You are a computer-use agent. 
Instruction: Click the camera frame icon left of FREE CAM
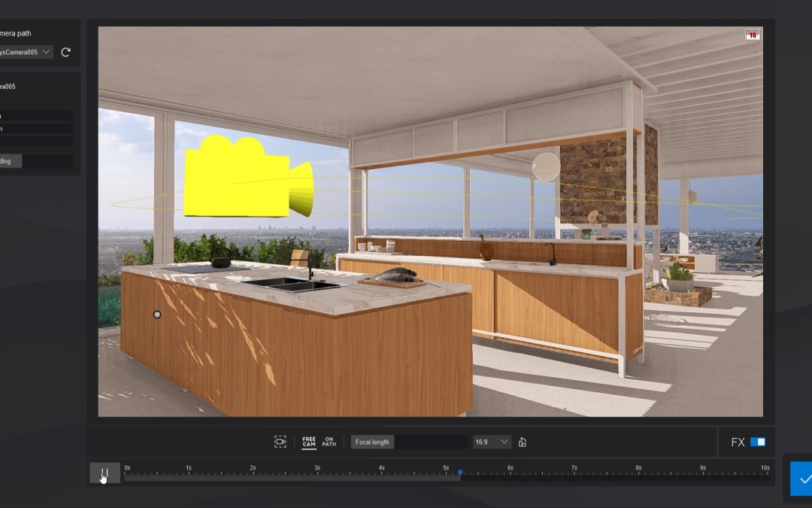(x=280, y=442)
